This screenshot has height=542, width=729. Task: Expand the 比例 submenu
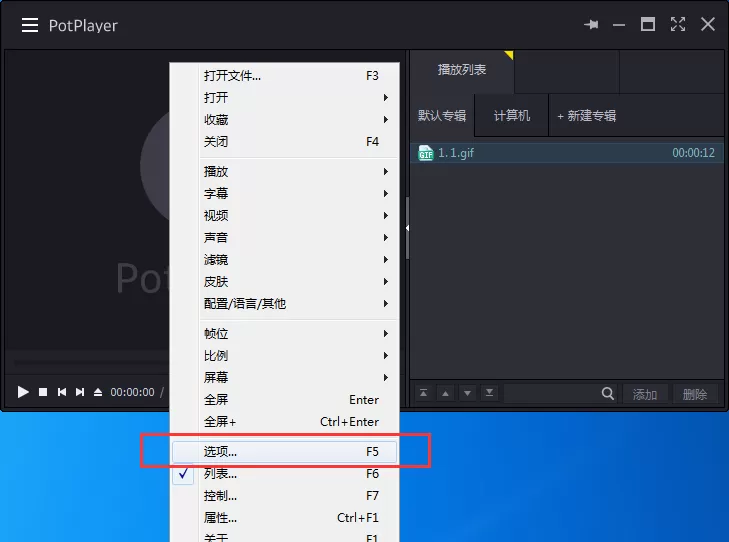click(285, 356)
